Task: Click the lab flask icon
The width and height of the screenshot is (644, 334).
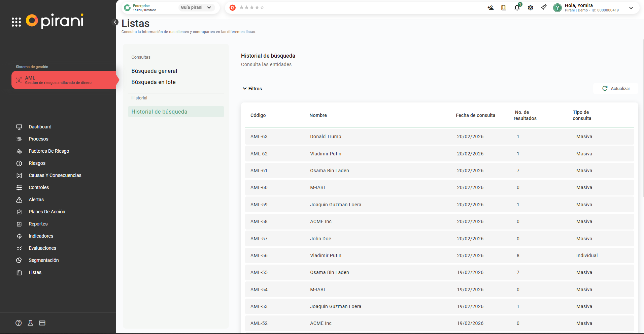Action: click(30, 323)
